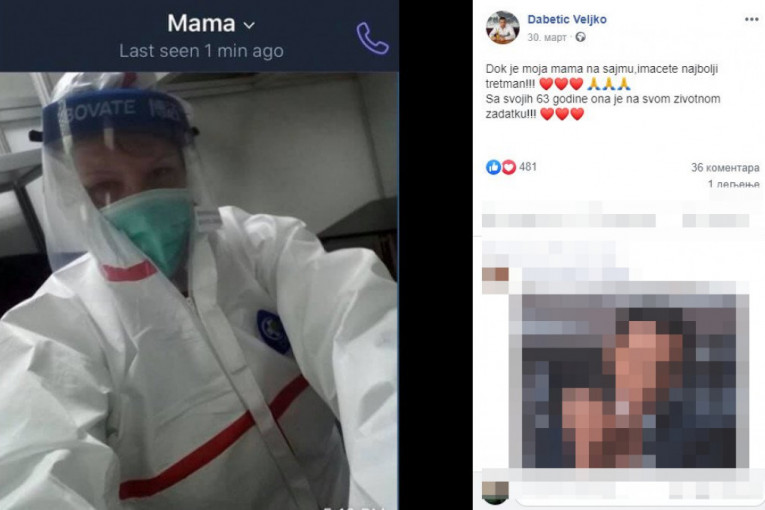
Task: Expand the chevron next to Mama
Action: pos(249,25)
